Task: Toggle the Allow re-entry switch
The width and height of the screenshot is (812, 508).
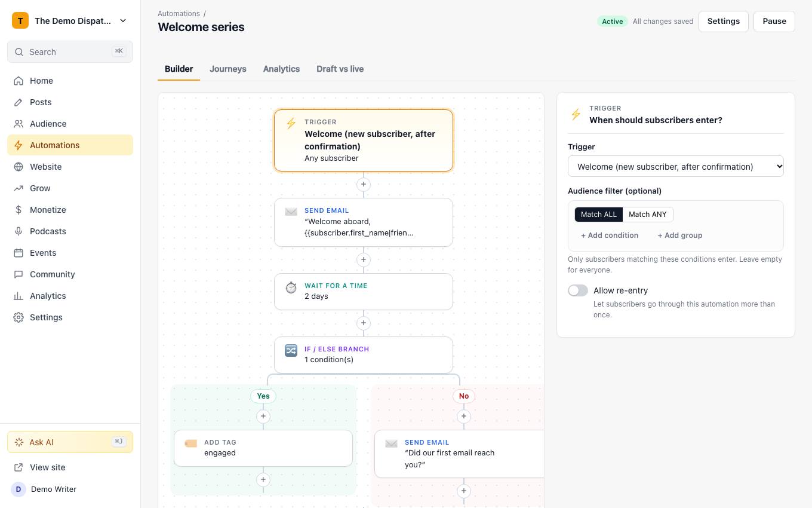Action: click(x=578, y=290)
